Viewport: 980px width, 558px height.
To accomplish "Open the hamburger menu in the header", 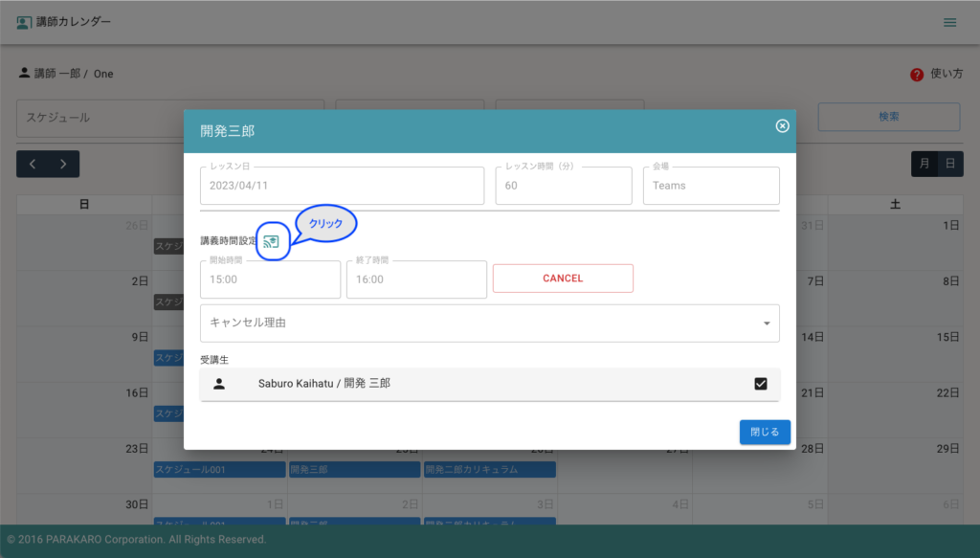I will click(x=949, y=22).
